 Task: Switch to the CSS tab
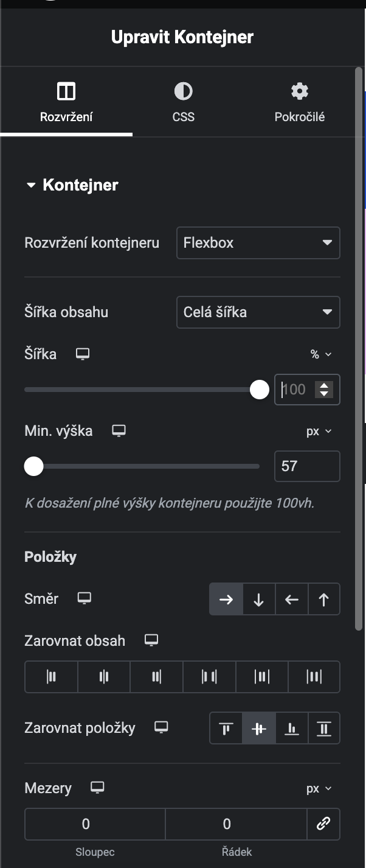click(x=183, y=102)
